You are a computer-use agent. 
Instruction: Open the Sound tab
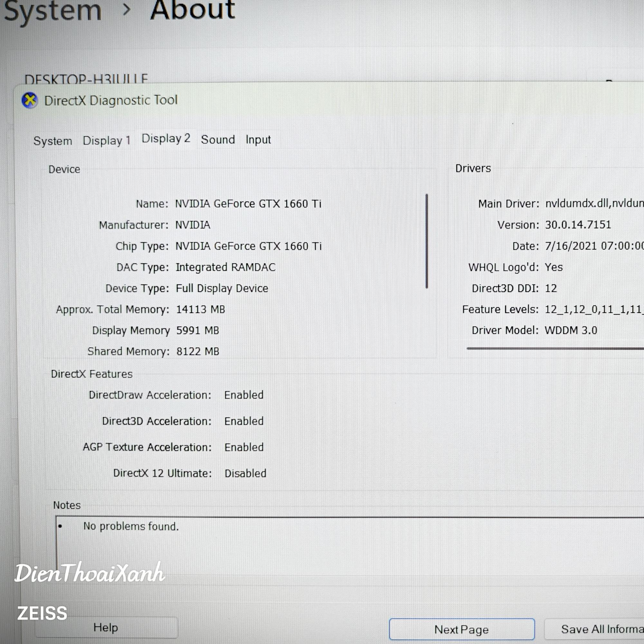point(218,139)
